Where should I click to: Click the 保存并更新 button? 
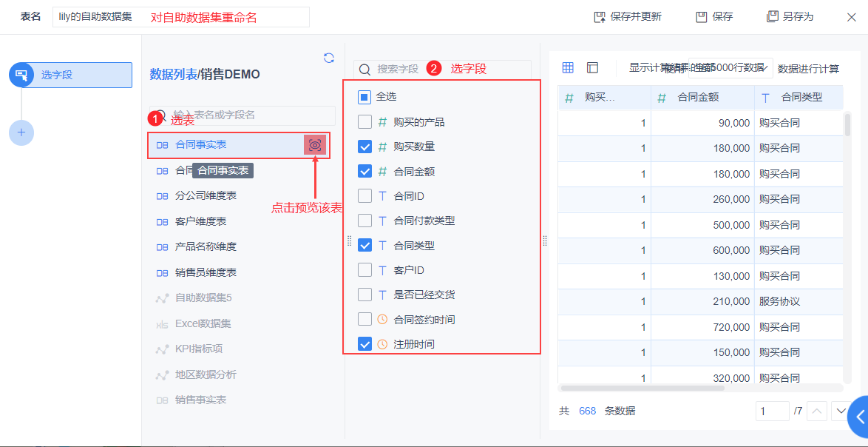point(628,16)
